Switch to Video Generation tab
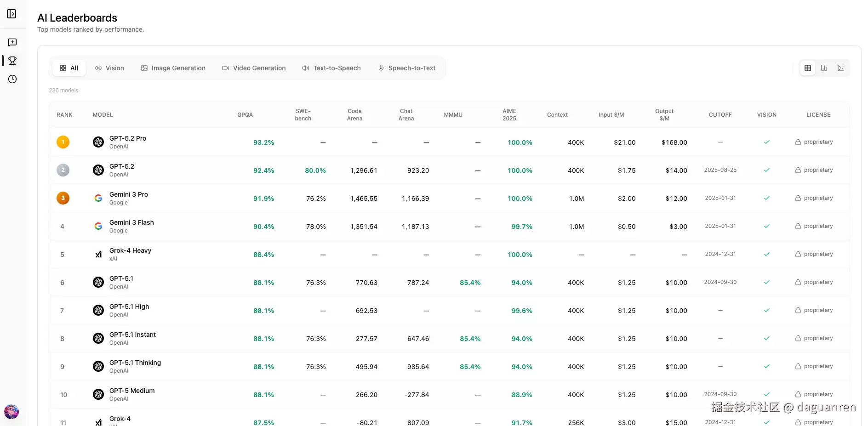 click(x=254, y=68)
